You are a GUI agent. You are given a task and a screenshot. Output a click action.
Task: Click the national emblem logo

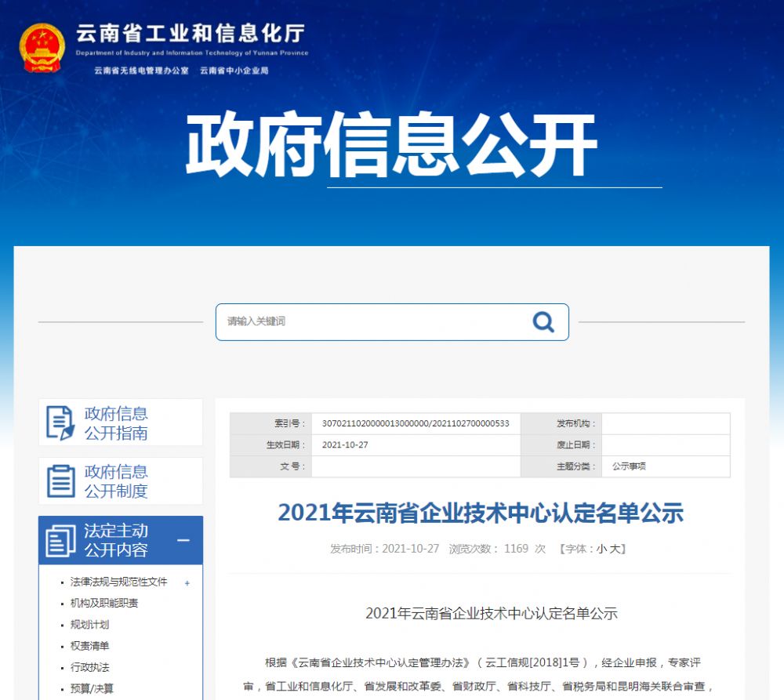point(42,47)
